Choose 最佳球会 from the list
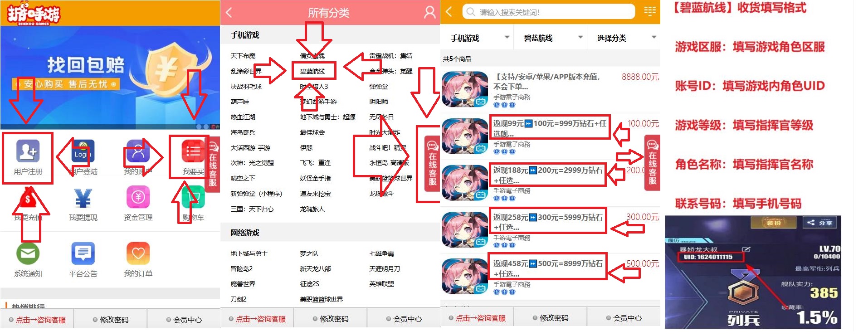Viewport: 868px width, 336px height. [312, 132]
